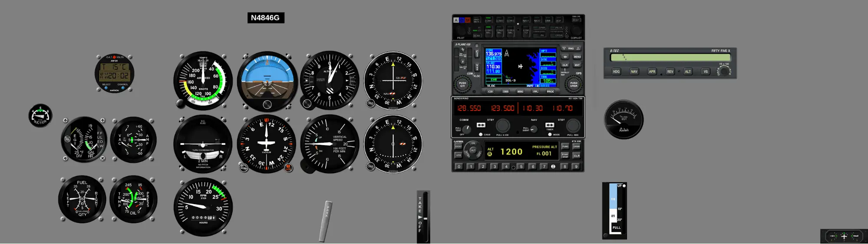Click digit 4 on the transponder keypad
This screenshot has height=244, width=868.
[506, 166]
